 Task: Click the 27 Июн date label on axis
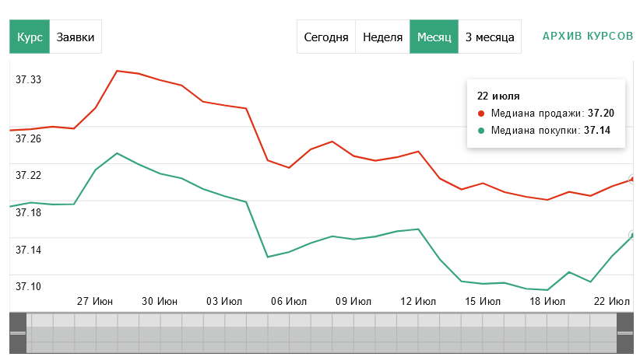[96, 301]
